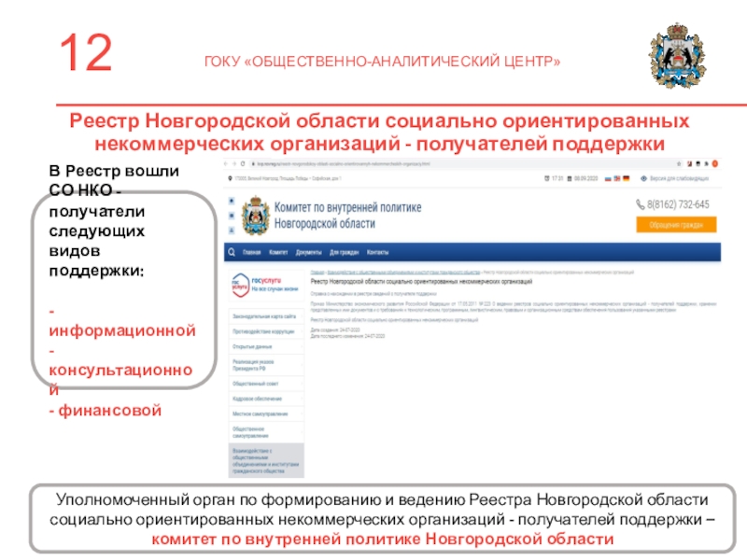The width and height of the screenshot is (747, 560).
Task: Open the Документы menu item
Action: click(308, 253)
